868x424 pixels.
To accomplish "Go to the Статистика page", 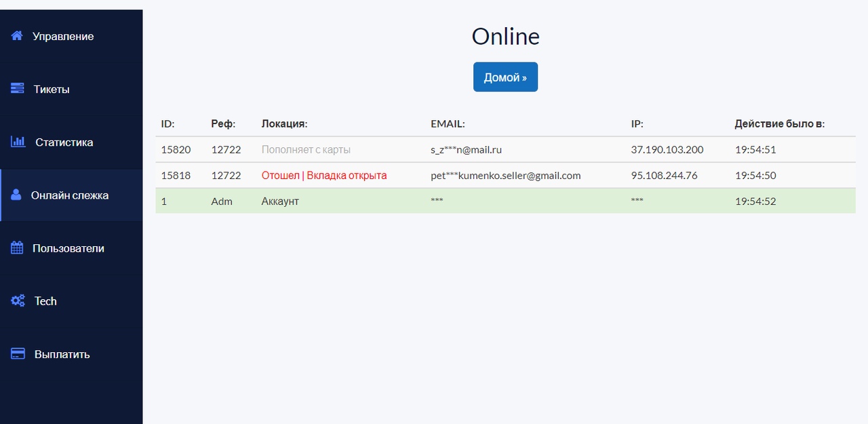I will pyautogui.click(x=64, y=142).
